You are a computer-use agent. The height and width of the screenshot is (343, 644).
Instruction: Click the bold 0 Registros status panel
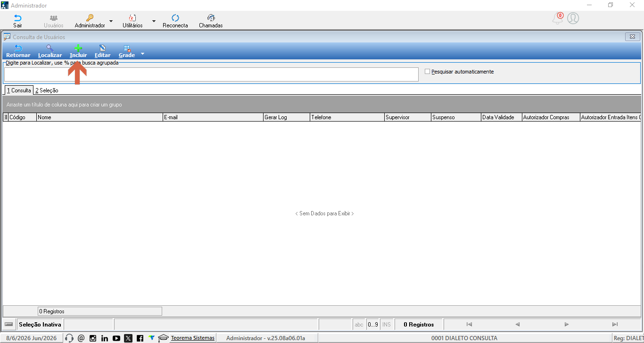pyautogui.click(x=419, y=324)
